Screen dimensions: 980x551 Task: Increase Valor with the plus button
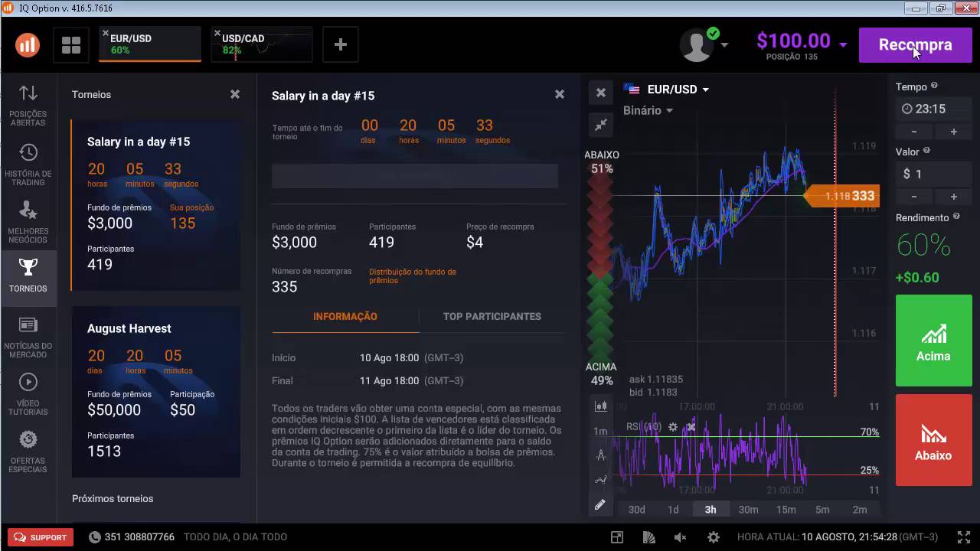pyautogui.click(x=953, y=197)
